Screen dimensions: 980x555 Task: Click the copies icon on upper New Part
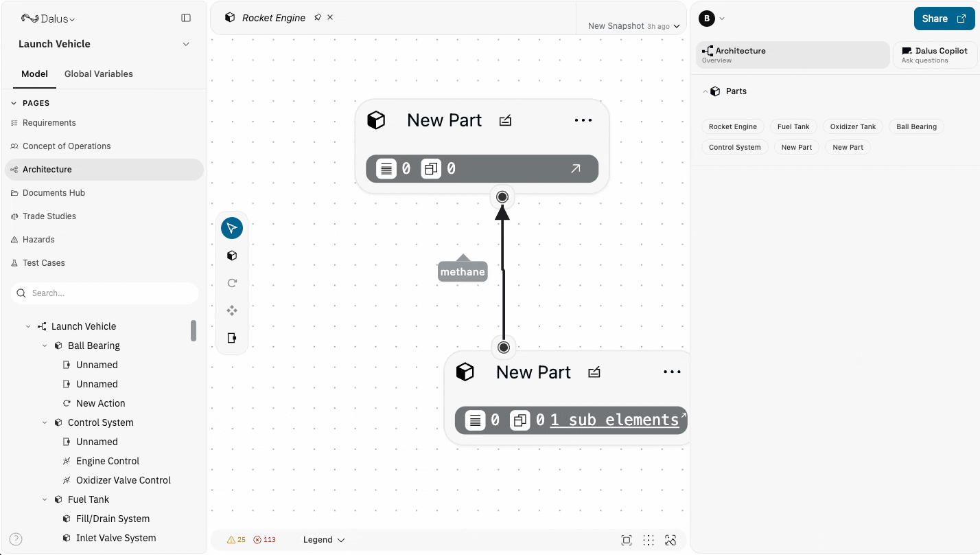(x=431, y=168)
